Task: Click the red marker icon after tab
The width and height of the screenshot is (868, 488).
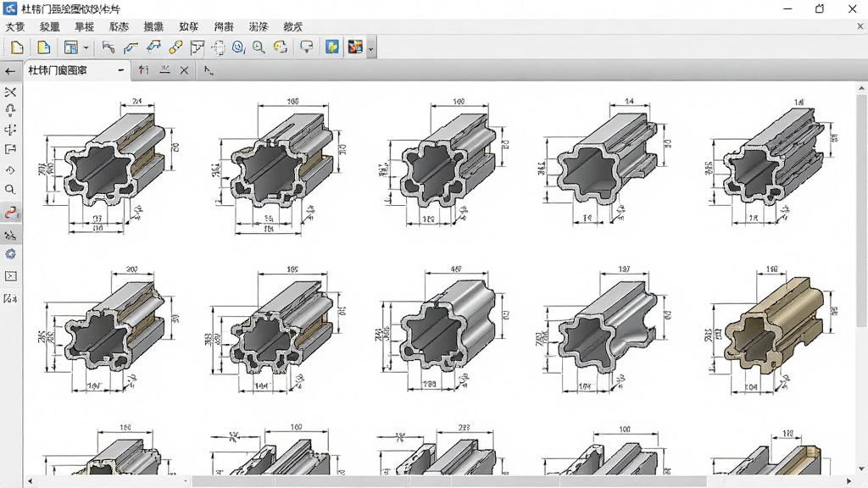Action: (144, 69)
